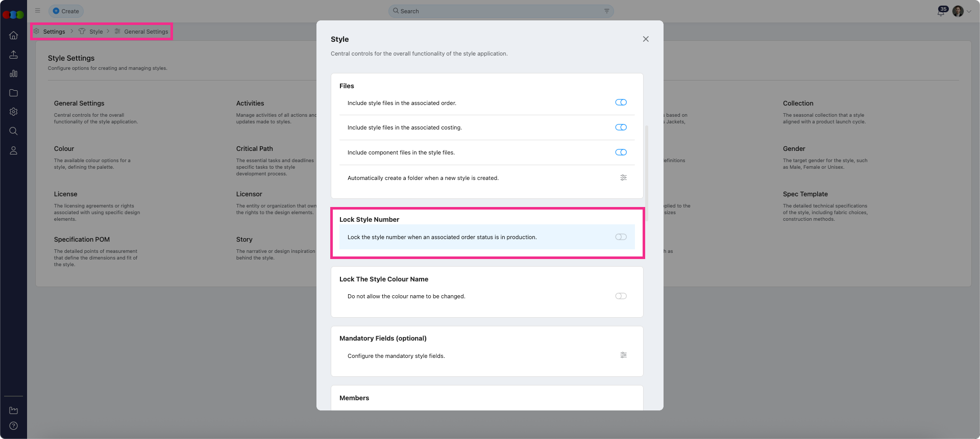The width and height of the screenshot is (980, 439).
Task: Collapse the sidebar with hamburger menu
Action: [38, 11]
